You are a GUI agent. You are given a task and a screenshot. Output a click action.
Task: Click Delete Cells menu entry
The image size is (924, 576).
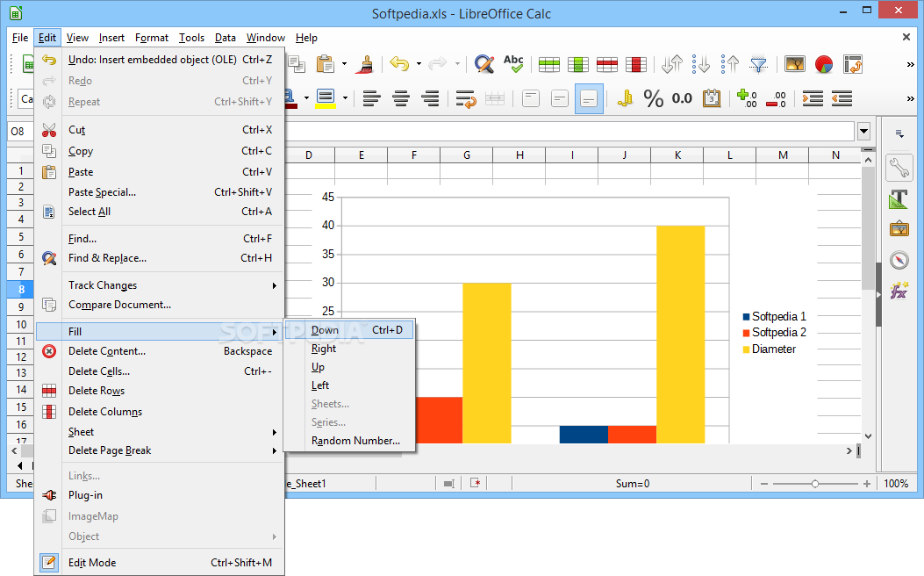click(x=159, y=371)
